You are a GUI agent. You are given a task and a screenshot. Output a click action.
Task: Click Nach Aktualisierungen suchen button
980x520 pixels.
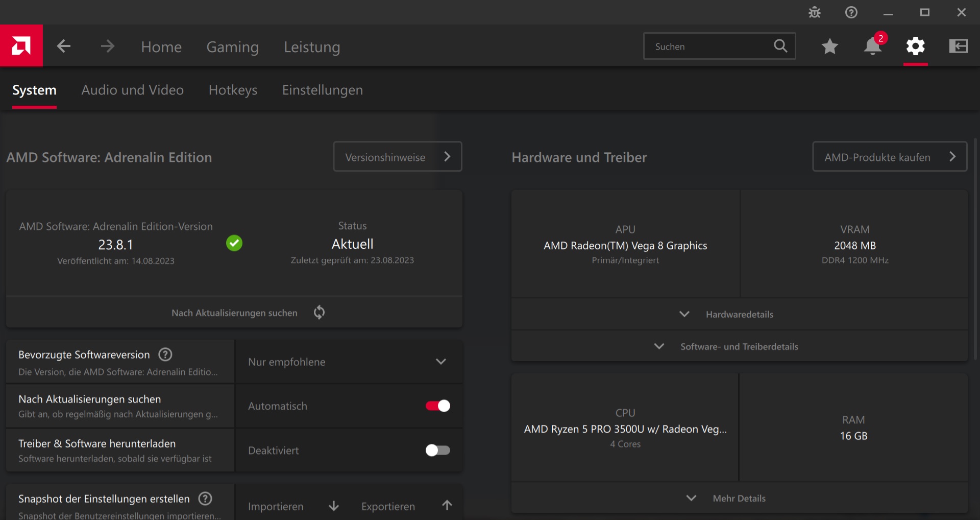(x=234, y=312)
